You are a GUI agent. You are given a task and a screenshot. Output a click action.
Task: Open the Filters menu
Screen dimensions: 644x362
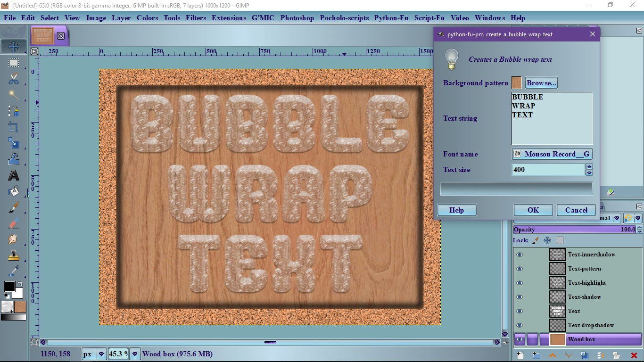click(196, 18)
